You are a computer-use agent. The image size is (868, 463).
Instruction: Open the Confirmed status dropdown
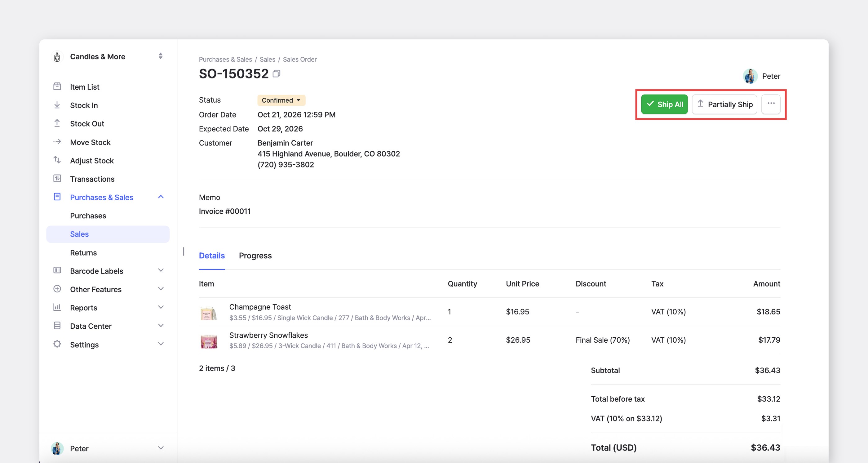(281, 100)
